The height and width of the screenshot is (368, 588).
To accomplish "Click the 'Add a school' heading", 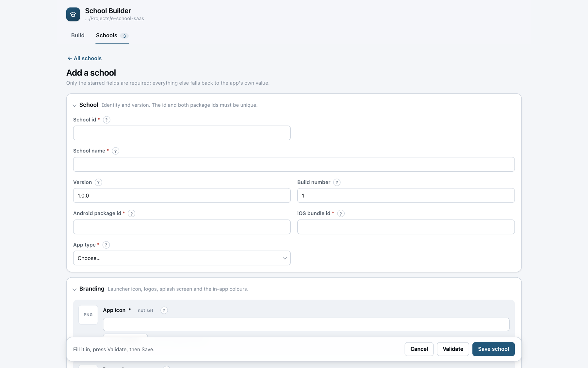I will pyautogui.click(x=91, y=73).
